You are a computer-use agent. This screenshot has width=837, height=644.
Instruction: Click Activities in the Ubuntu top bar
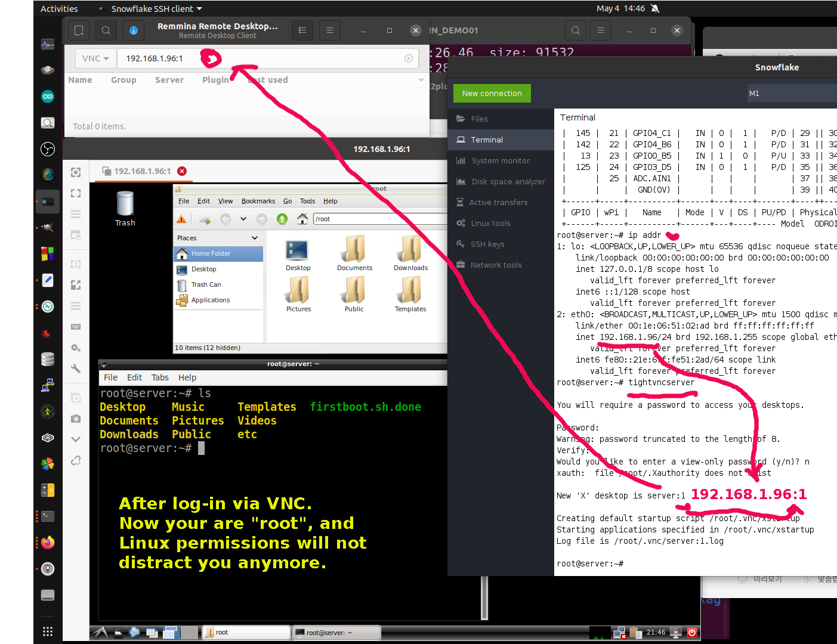(x=59, y=8)
